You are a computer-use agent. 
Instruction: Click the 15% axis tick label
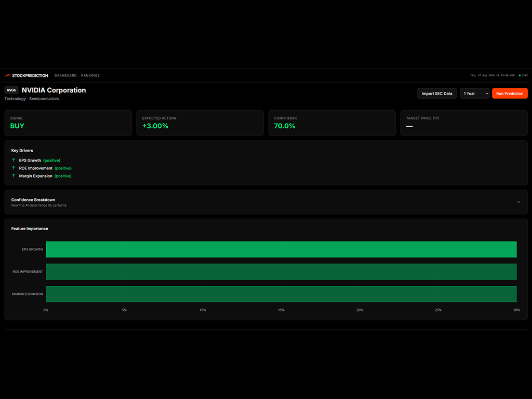[281, 310]
